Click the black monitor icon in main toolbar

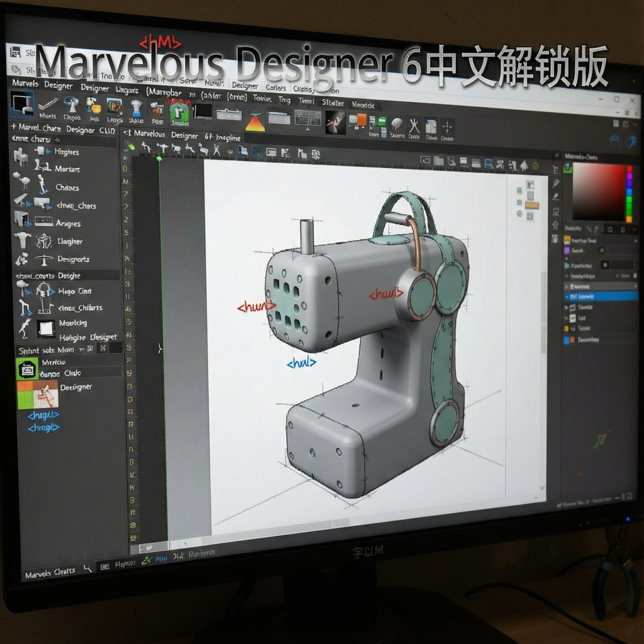click(203, 111)
